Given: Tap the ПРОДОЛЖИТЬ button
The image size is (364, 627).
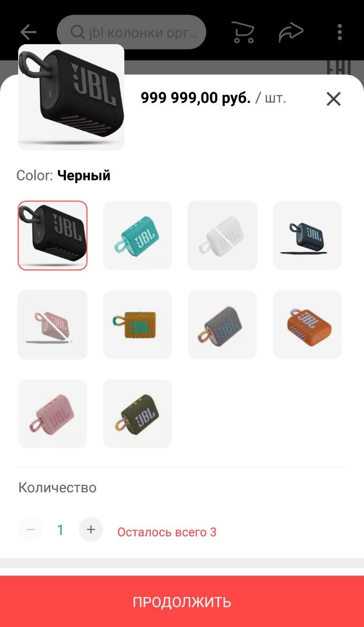Looking at the screenshot, I should 182,602.
